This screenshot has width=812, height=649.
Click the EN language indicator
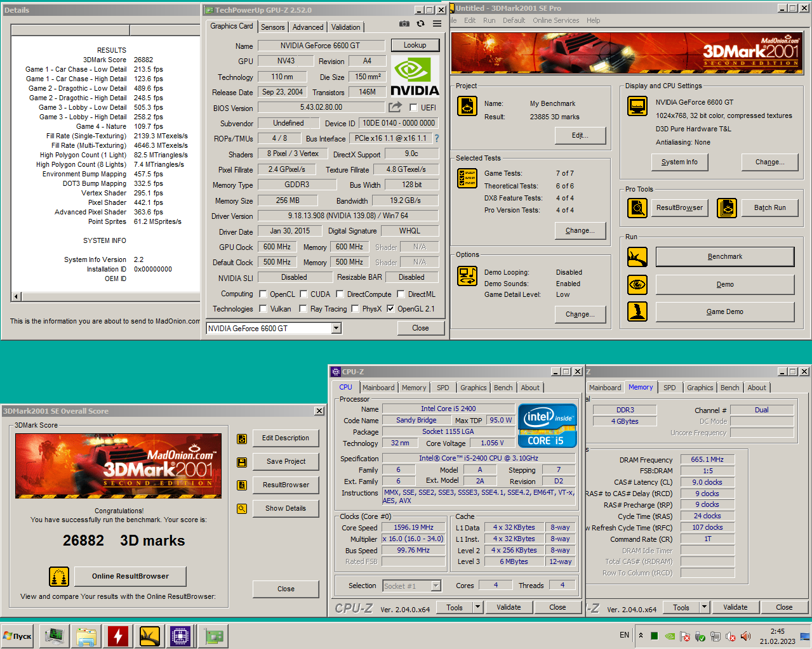(x=624, y=635)
